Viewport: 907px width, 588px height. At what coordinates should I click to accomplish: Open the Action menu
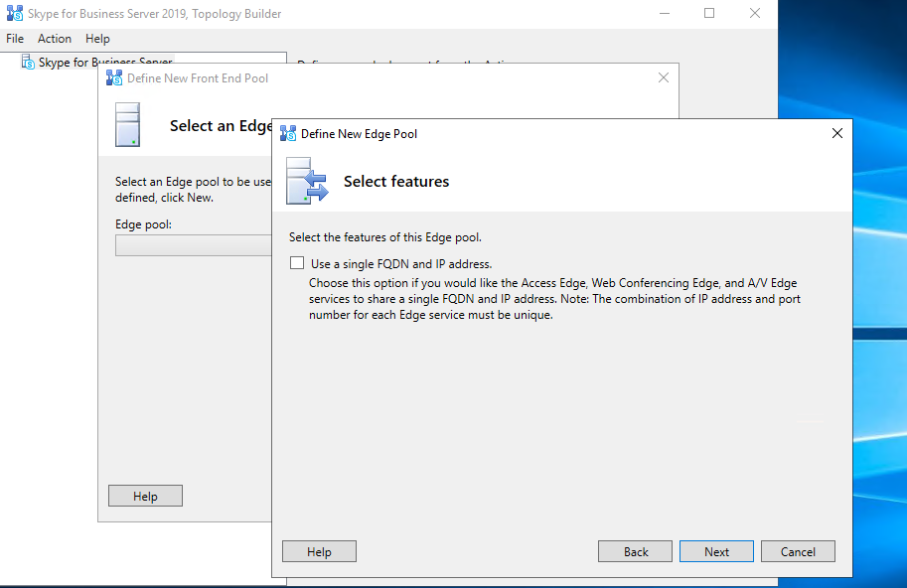tap(55, 39)
